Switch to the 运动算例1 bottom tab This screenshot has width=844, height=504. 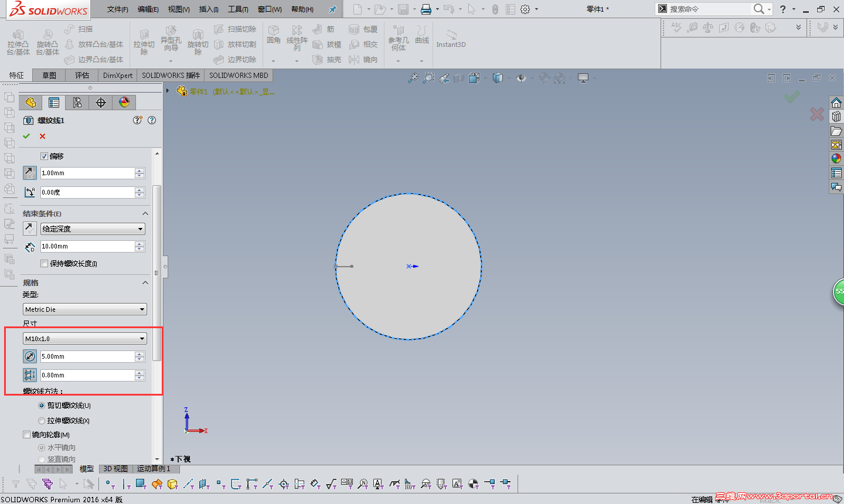154,469
